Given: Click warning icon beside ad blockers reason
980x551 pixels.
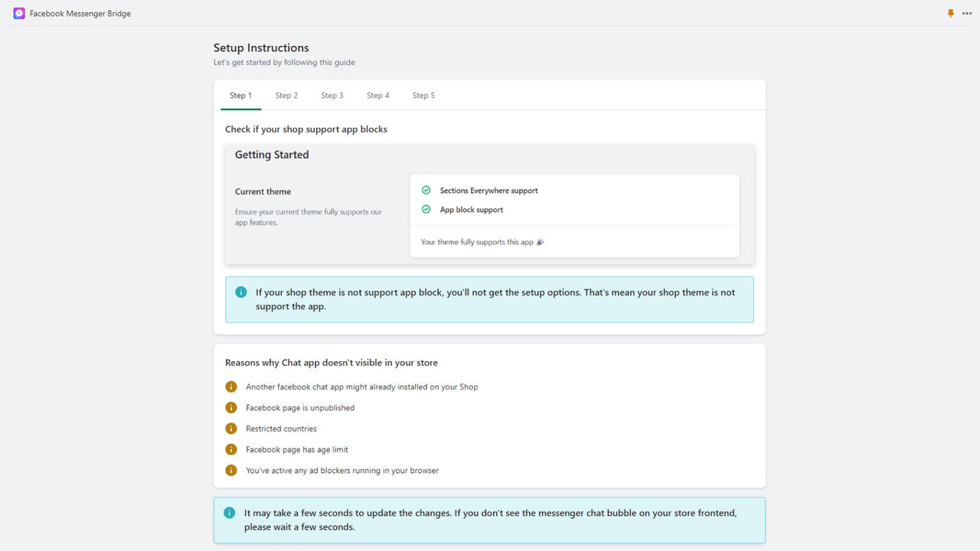Looking at the screenshot, I should (x=231, y=471).
